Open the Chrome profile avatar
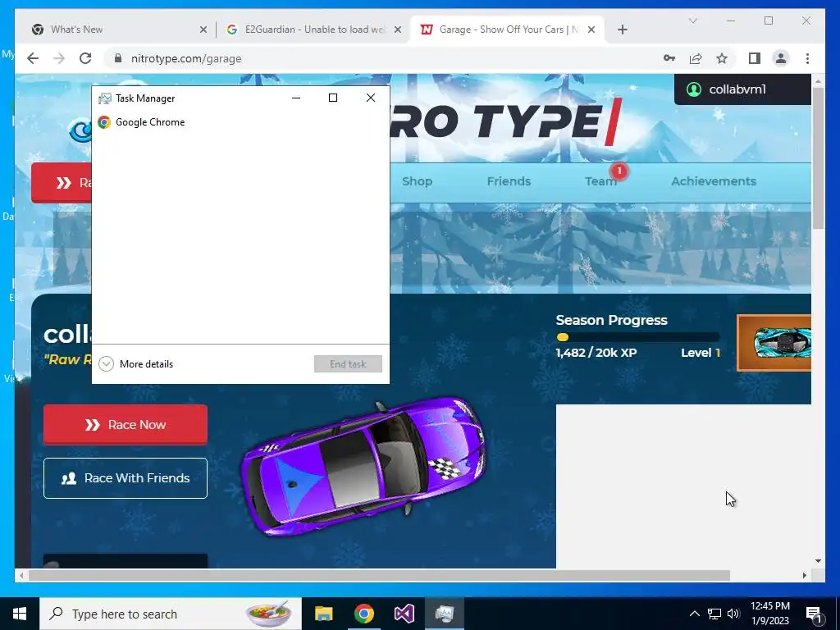The width and height of the screenshot is (840, 630). (781, 58)
